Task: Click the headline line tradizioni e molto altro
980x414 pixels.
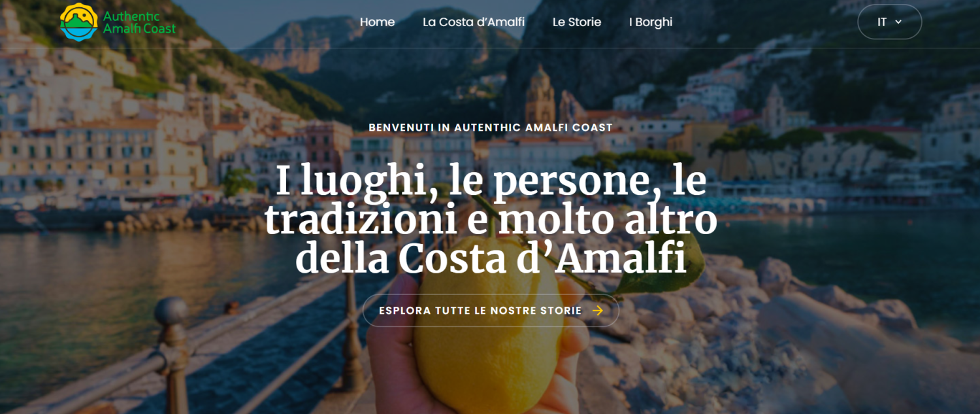Action: tap(491, 220)
